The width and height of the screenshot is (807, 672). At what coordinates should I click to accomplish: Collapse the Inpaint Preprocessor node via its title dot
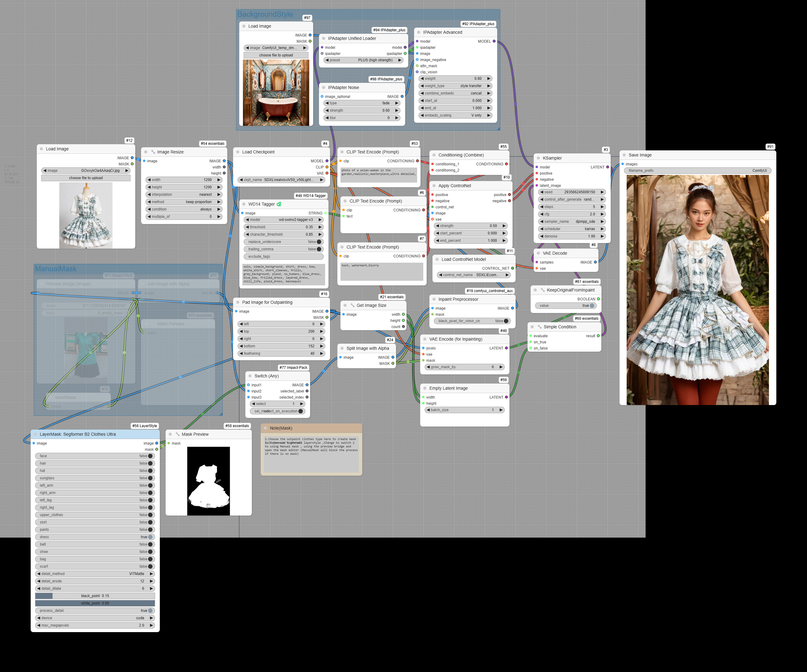click(434, 299)
